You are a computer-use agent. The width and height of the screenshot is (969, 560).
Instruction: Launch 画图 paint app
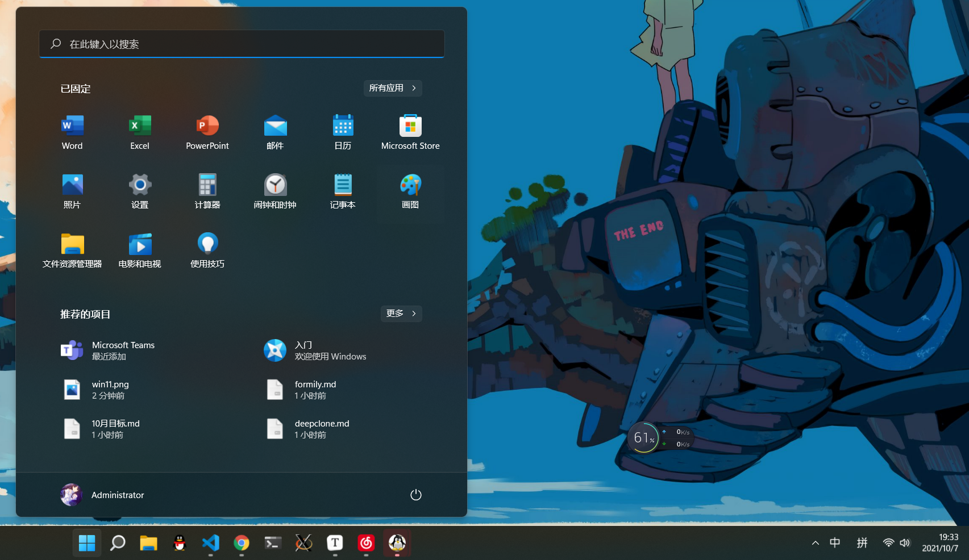click(410, 191)
